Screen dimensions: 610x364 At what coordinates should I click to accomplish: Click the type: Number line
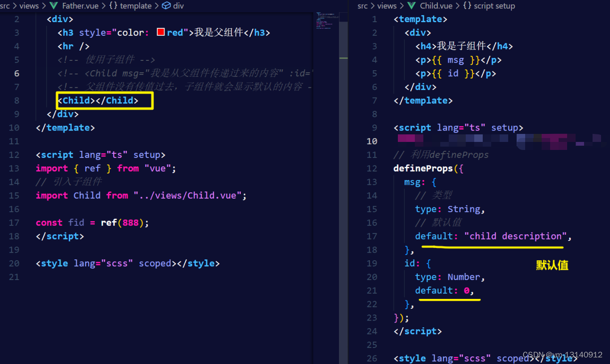[x=450, y=277]
